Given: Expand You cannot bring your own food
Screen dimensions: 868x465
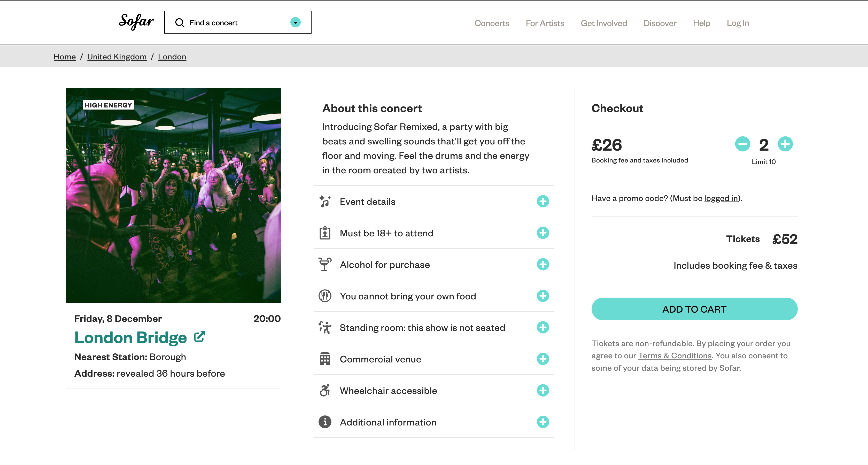Looking at the screenshot, I should click(x=543, y=296).
